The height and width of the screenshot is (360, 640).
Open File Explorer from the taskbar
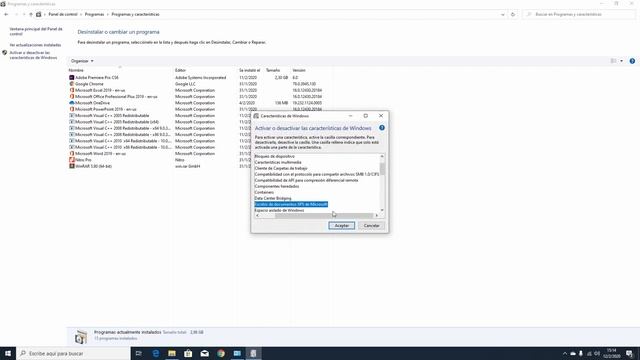pos(172,353)
